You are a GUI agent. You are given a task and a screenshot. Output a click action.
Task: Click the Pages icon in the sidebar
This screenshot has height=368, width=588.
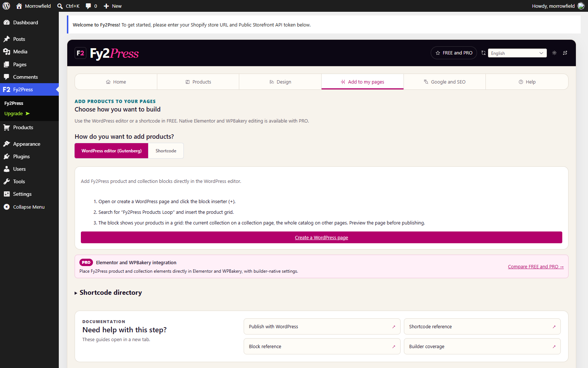7,64
